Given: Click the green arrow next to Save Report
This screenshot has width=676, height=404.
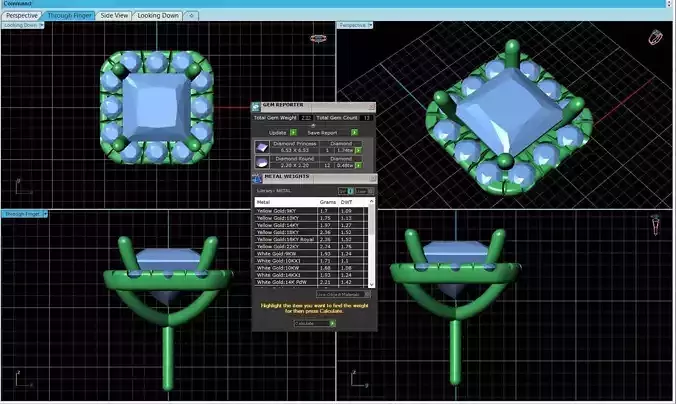Looking at the screenshot, I should [354, 132].
